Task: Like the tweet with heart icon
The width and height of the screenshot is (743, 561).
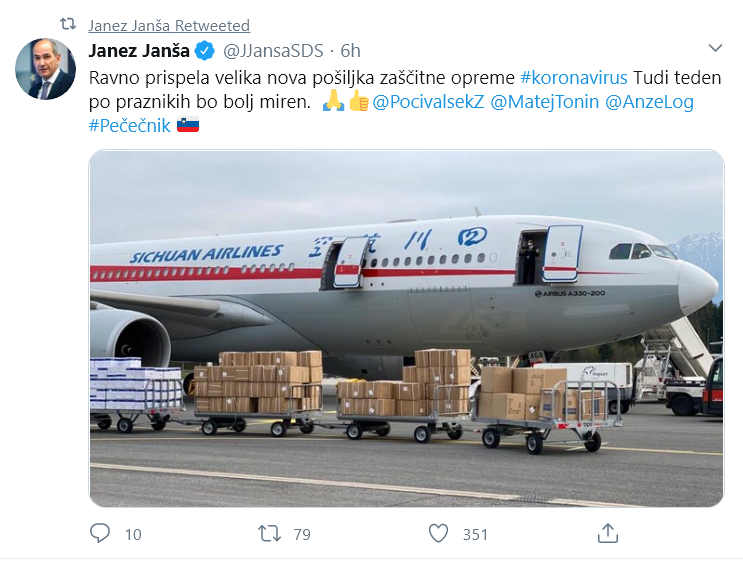Action: [438, 534]
